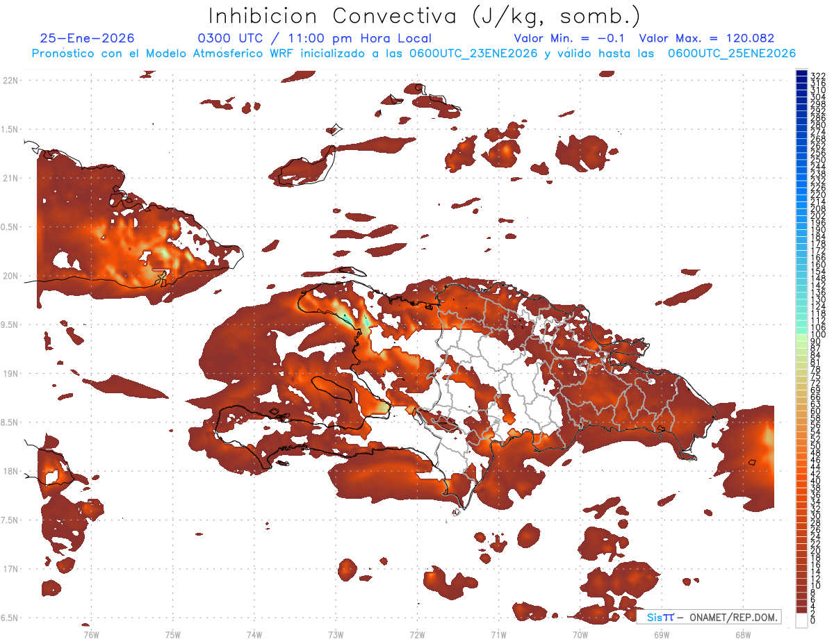This screenshot has height=644, width=834.
Task: Click the "30" colorbar label
Action: [816, 515]
